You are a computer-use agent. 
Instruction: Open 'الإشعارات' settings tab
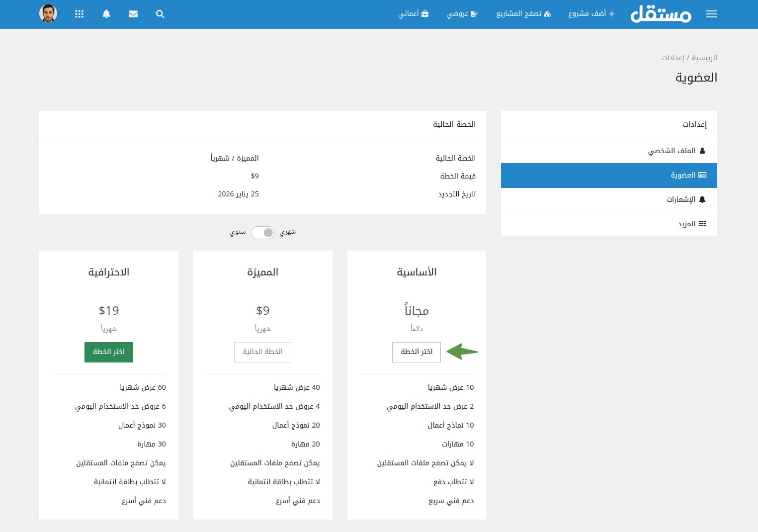click(x=685, y=199)
